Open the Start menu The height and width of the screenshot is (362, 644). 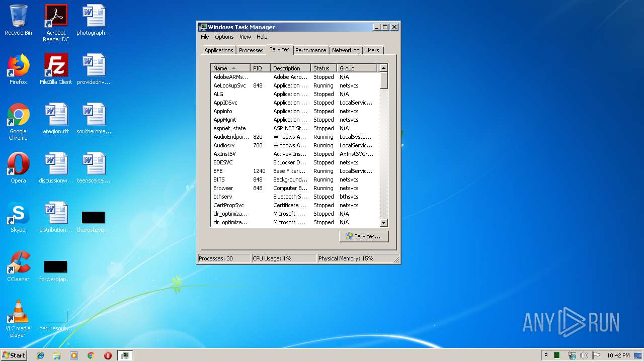[14, 355]
